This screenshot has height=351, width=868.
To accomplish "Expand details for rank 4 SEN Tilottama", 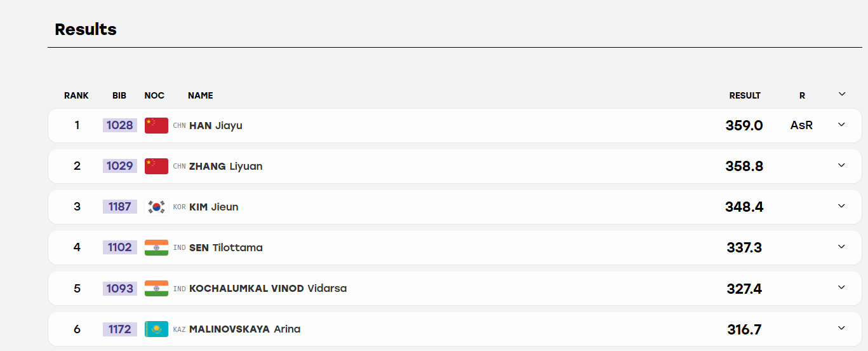I will point(841,247).
